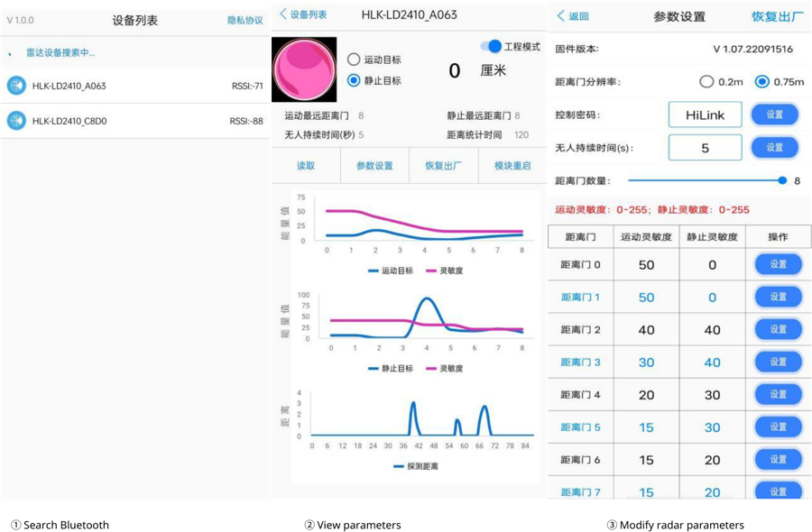
Task: Click the 距离门 5 row label
Action: tap(580, 427)
